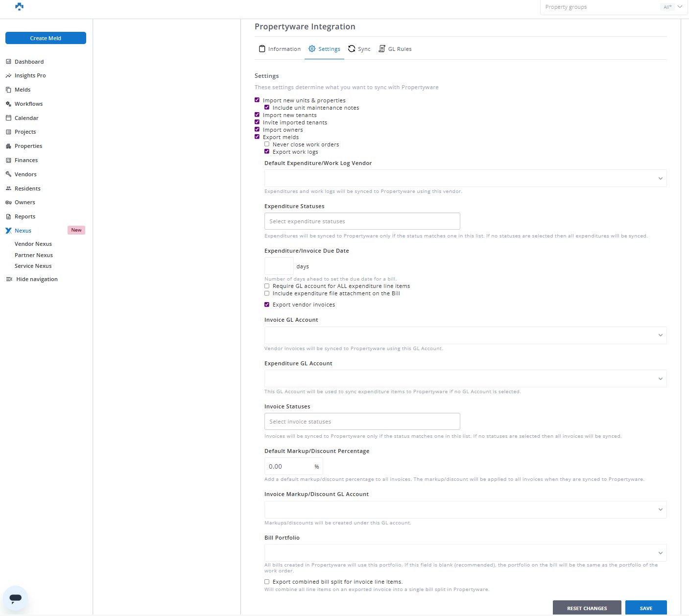Enable Never close work orders checkbox
Screen dimensions: 689x616
pos(267,144)
